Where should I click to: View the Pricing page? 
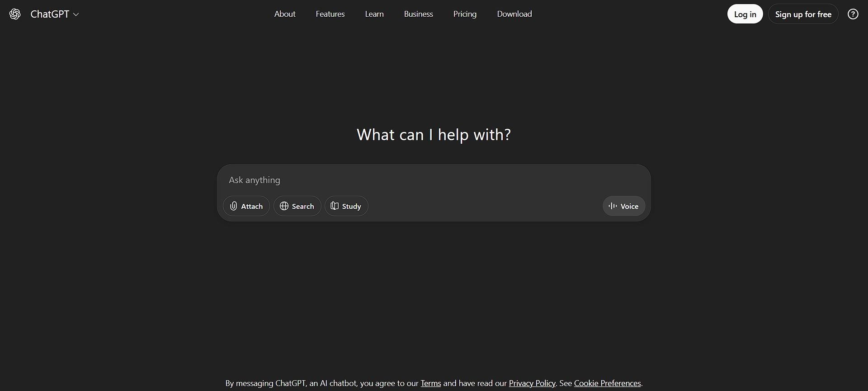(x=465, y=14)
